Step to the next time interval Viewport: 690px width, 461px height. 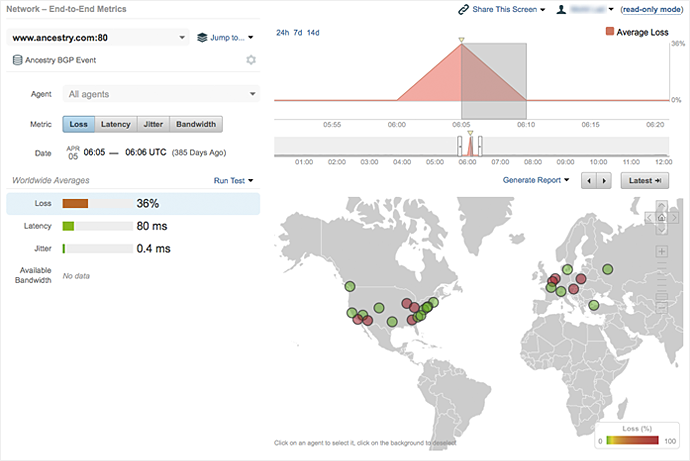pos(604,181)
